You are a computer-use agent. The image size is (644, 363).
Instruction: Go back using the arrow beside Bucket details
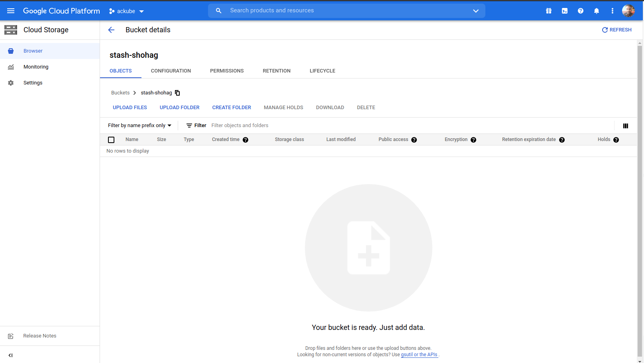[x=111, y=30]
